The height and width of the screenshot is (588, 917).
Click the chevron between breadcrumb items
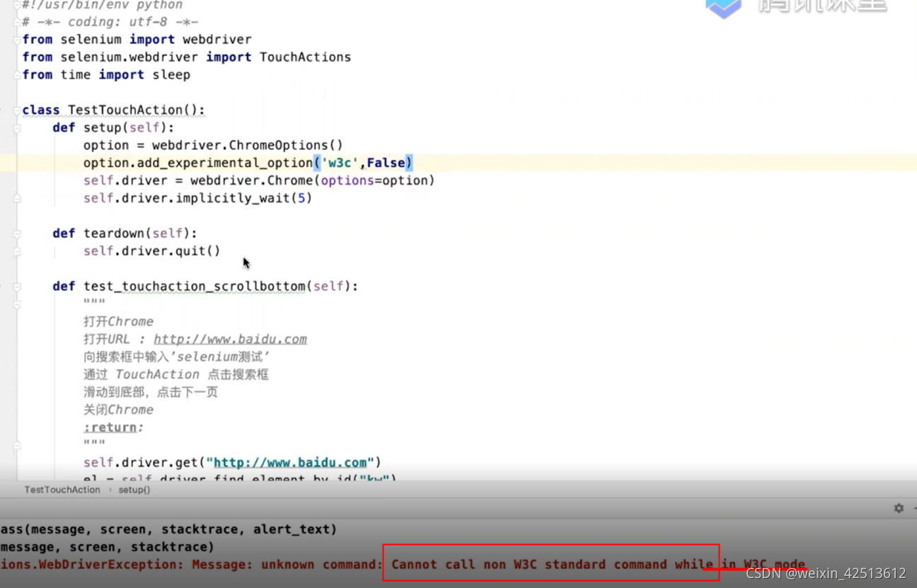pyautogui.click(x=110, y=489)
